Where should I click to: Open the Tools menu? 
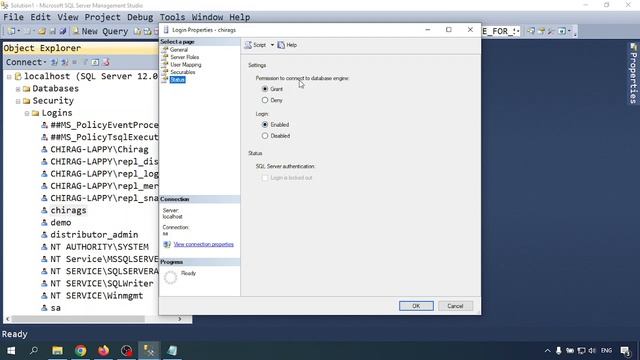pos(172,17)
